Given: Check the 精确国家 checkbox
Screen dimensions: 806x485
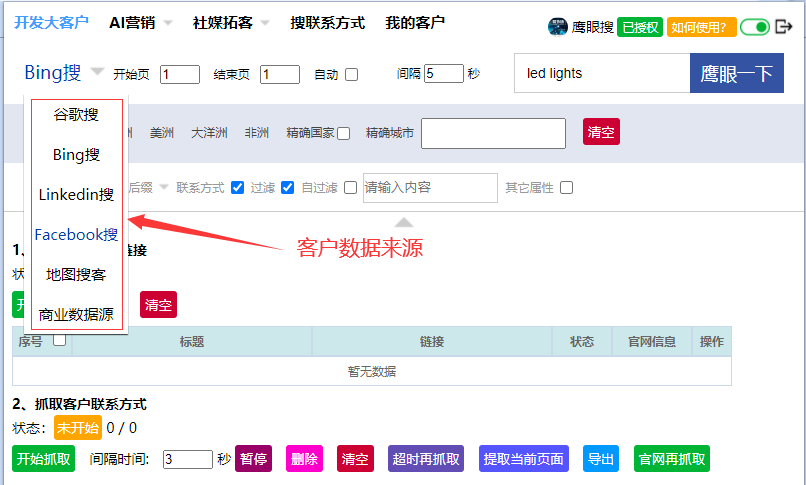Looking at the screenshot, I should click(344, 133).
